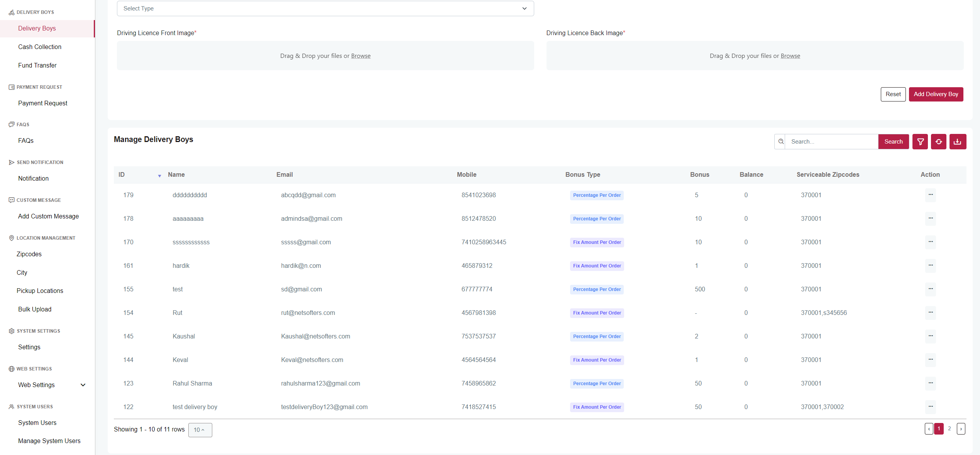The height and width of the screenshot is (455, 980).
Task: Click the filter funnel icon button
Action: pos(920,142)
